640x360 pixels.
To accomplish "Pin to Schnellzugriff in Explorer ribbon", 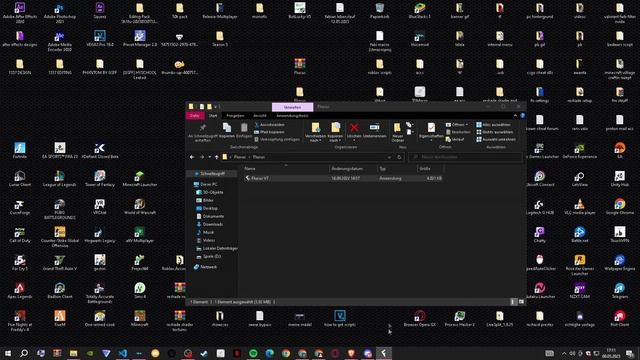I will [x=202, y=133].
